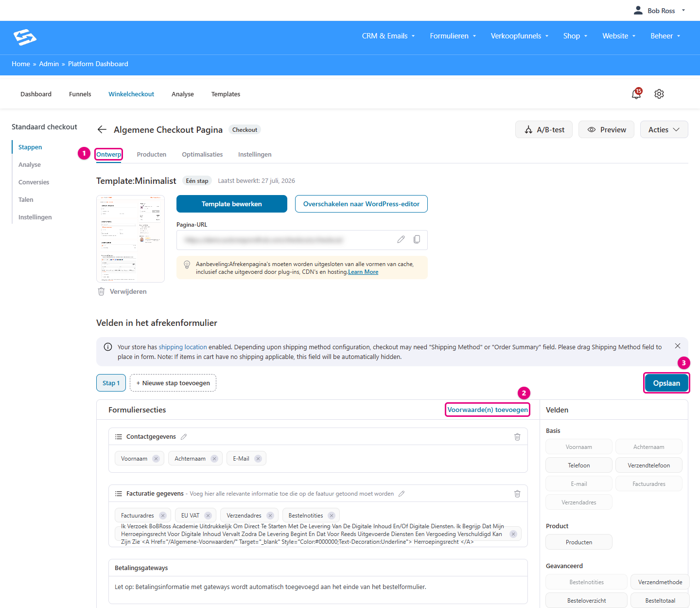The image size is (700, 608).
Task: Click Overschakelen naar WordPress-editor
Action: [361, 204]
